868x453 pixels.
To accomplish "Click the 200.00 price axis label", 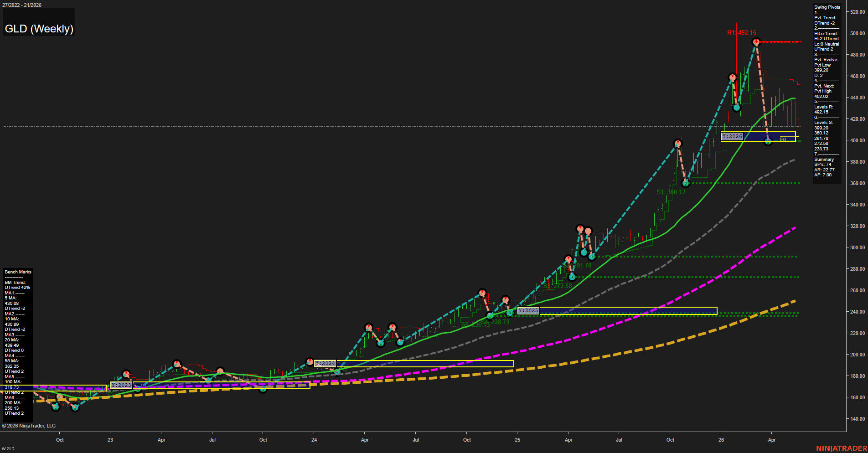I will [x=858, y=355].
